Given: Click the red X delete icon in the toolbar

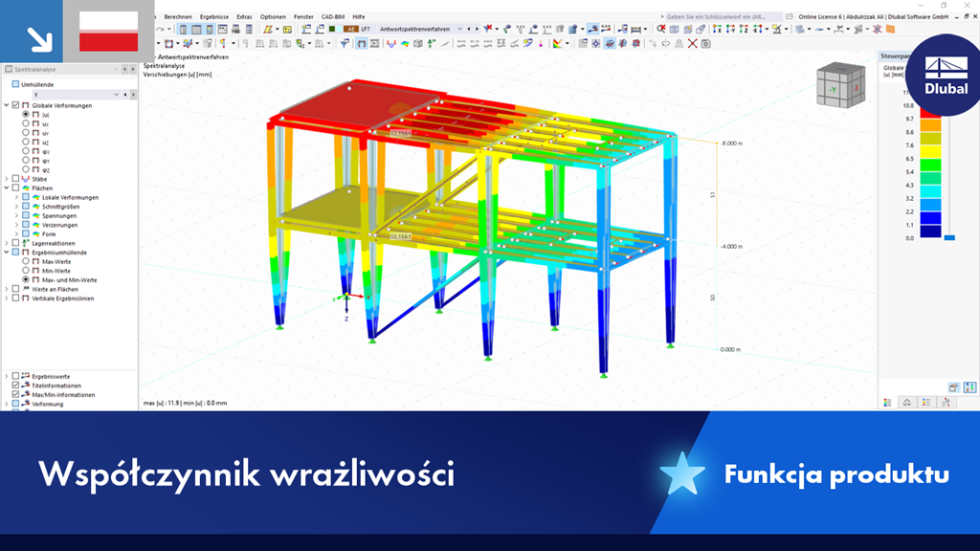Looking at the screenshot, I should (x=692, y=43).
